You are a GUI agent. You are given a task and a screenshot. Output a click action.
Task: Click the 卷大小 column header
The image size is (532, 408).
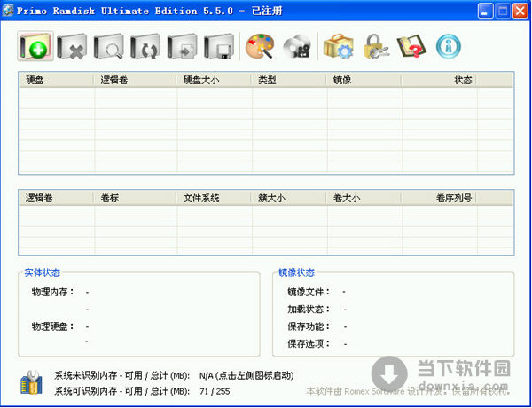[x=364, y=198]
